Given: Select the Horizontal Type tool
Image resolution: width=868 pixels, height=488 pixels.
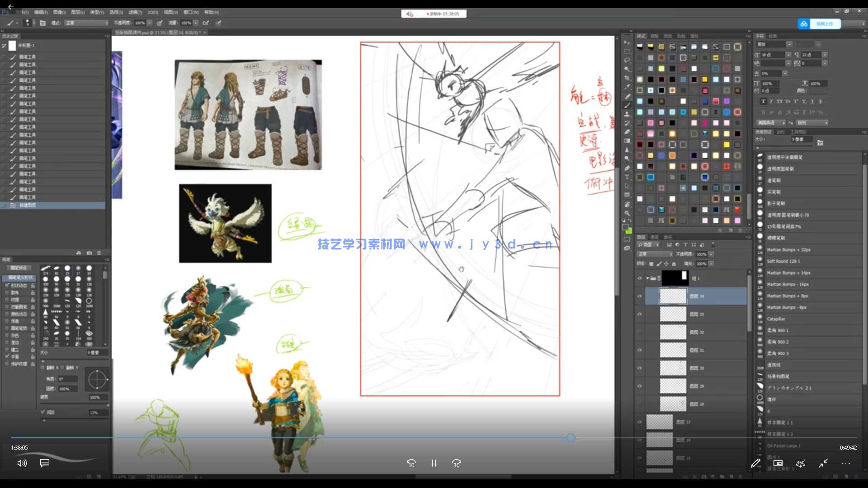Looking at the screenshot, I should point(627,177).
